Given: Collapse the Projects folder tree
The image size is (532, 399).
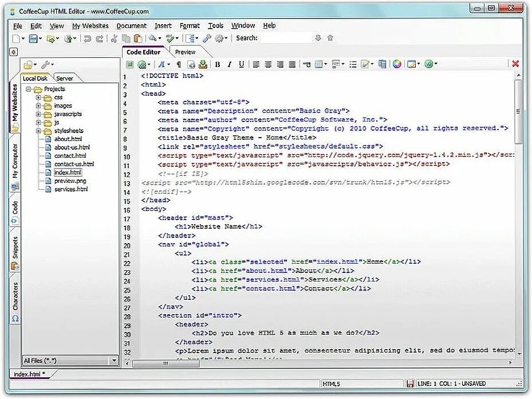Looking at the screenshot, I should pyautogui.click(x=29, y=89).
